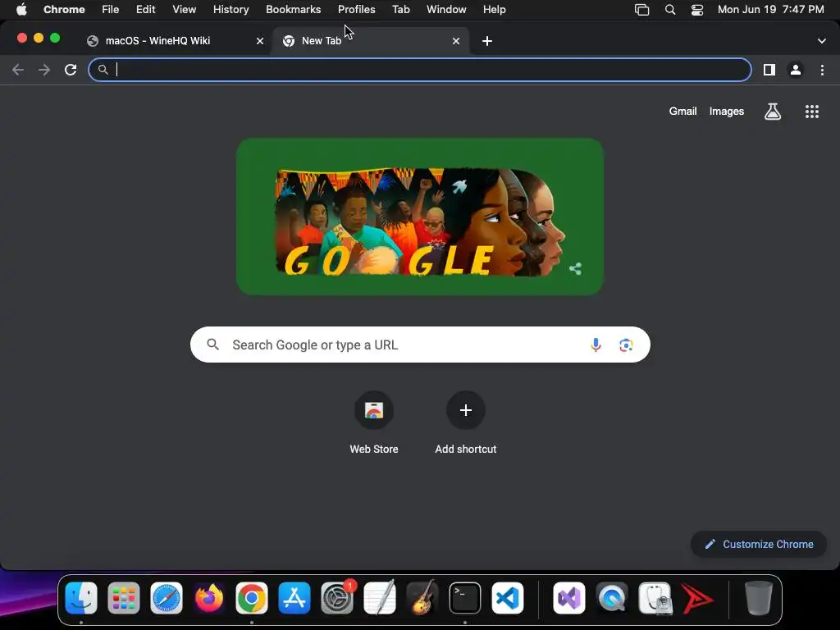Image resolution: width=840 pixels, height=630 pixels.
Task: Click the Search Google or type a URL box
Action: pyautogui.click(x=420, y=345)
